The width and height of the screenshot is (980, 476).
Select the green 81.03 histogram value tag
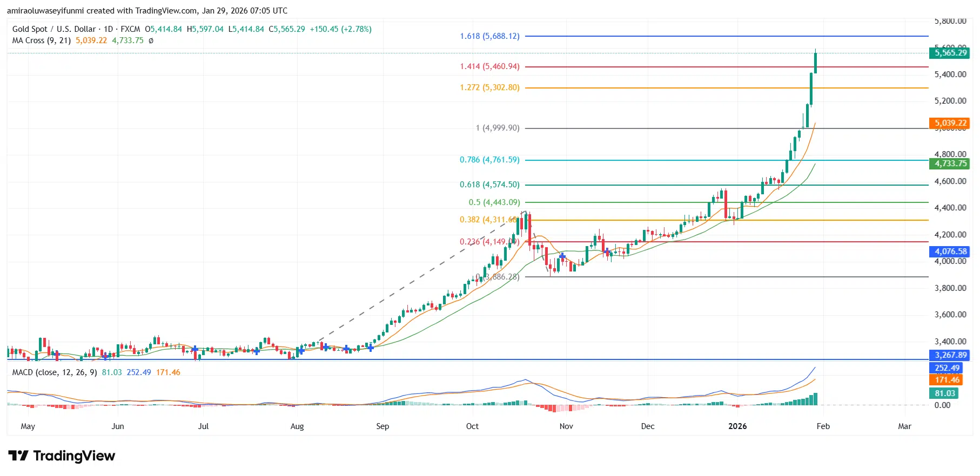click(944, 393)
